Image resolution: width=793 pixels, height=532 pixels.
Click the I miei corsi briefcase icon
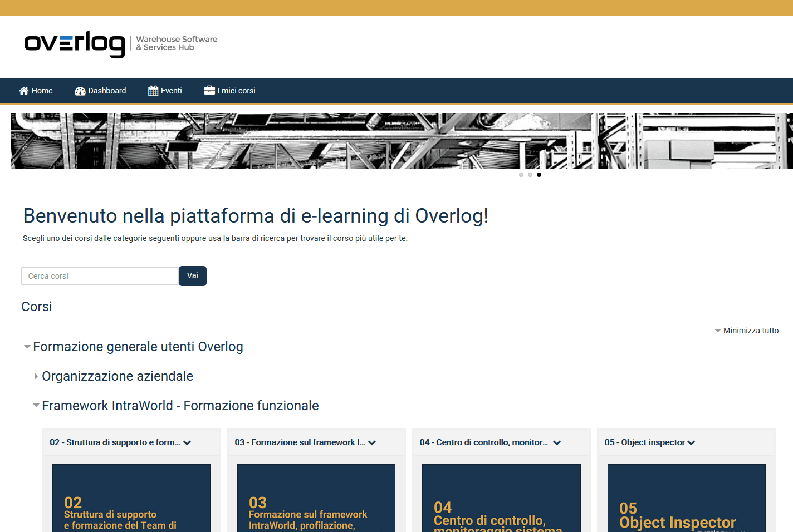209,90
